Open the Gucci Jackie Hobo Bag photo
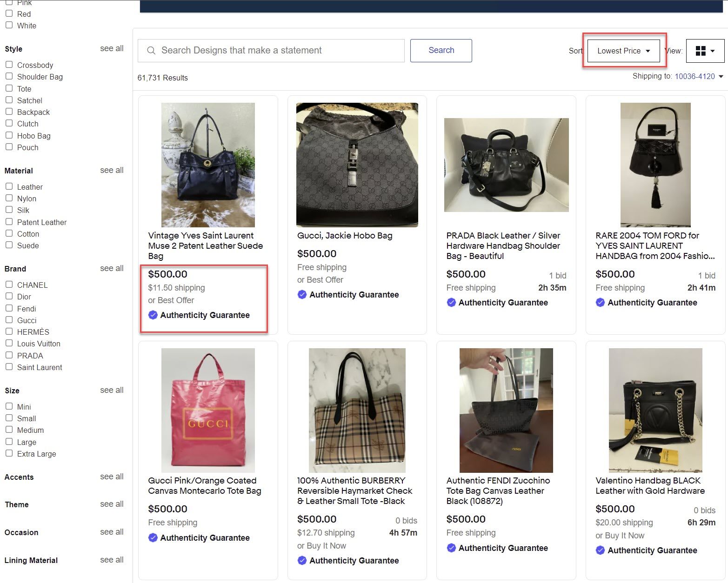Viewport: 728px width, 583px height. (x=357, y=165)
